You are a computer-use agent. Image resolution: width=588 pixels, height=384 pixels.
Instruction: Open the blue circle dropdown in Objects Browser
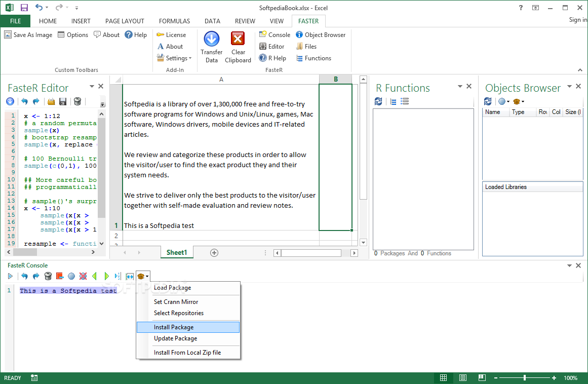point(503,101)
